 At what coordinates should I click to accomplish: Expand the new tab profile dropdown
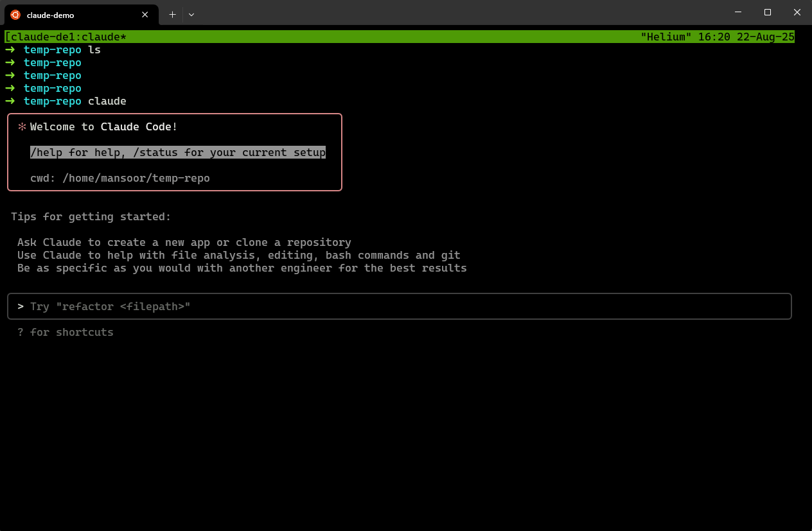[x=191, y=14]
